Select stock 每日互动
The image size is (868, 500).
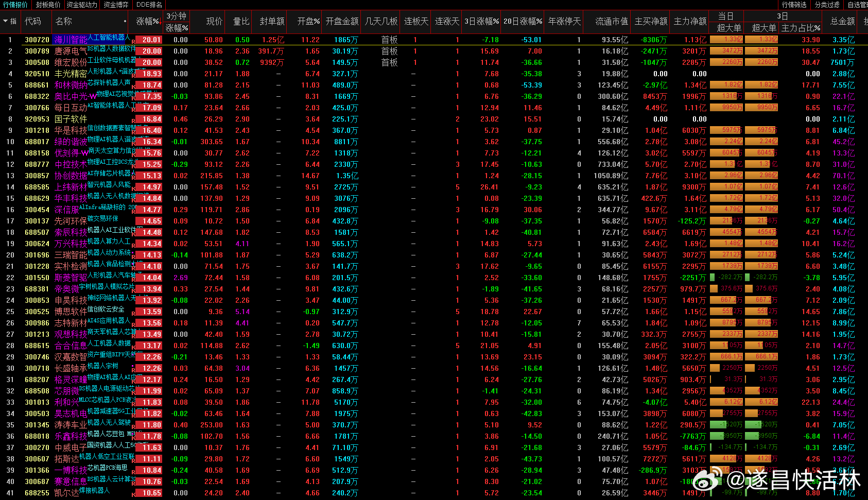[71, 108]
